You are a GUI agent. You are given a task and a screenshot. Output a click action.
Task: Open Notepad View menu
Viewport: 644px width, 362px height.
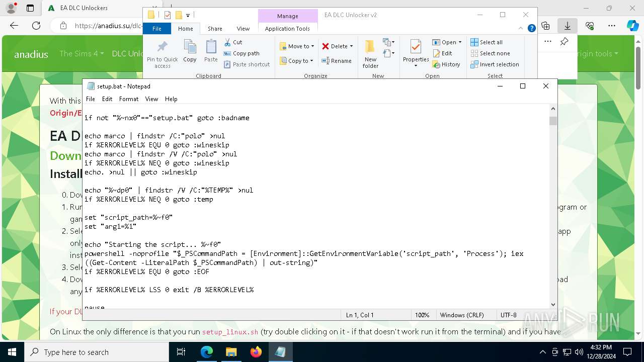151,99
